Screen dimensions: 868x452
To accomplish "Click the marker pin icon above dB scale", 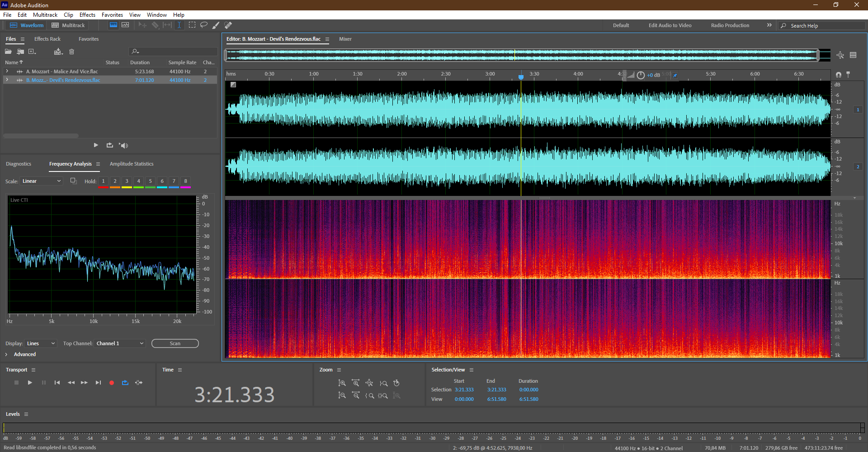I will [848, 74].
